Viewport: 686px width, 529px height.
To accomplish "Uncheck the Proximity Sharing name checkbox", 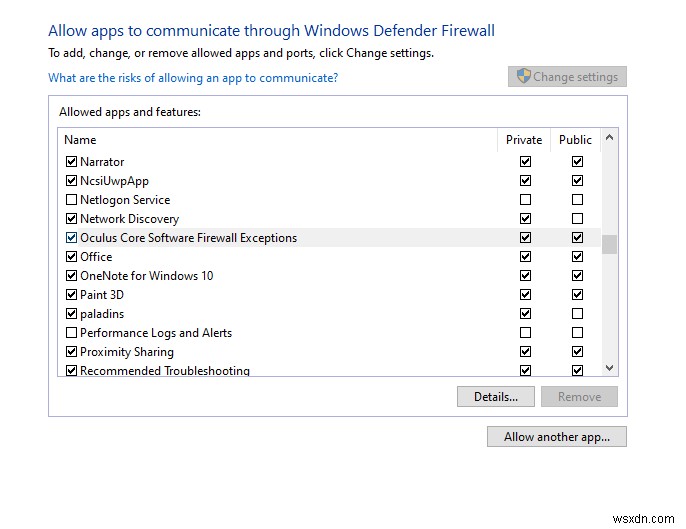I will tap(71, 352).
